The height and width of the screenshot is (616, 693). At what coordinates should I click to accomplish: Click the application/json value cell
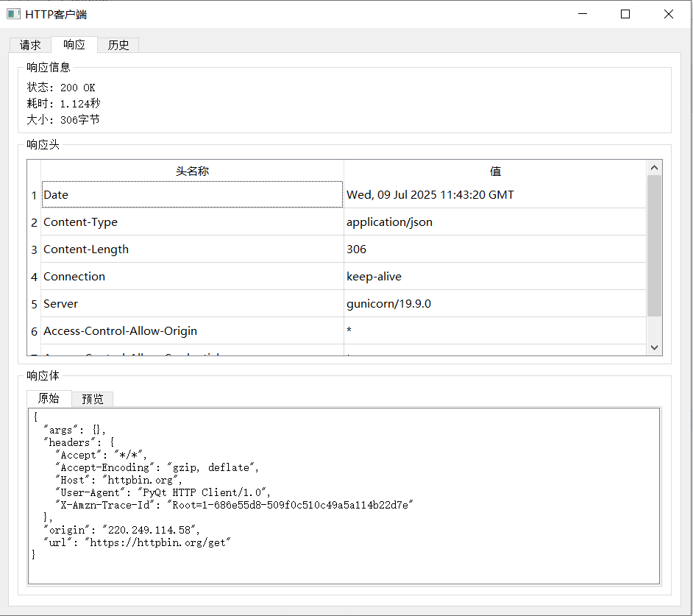click(x=495, y=222)
